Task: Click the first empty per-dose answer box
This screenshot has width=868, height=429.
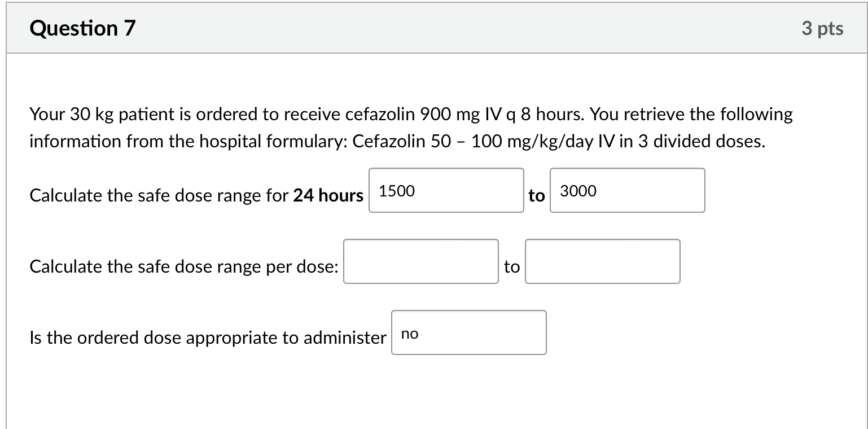Action: pyautogui.click(x=420, y=261)
